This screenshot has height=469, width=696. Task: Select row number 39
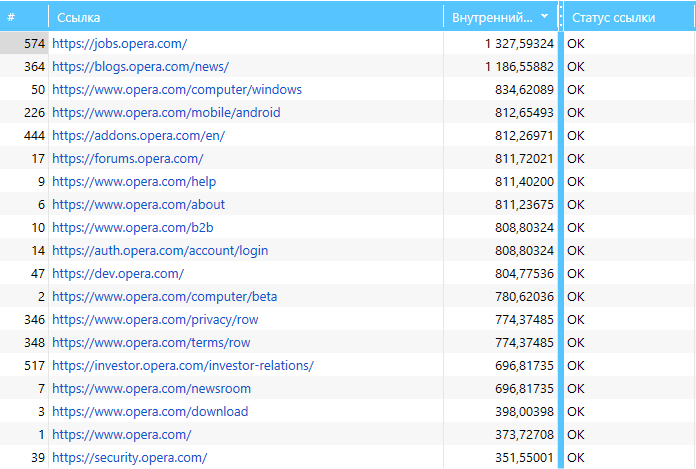pyautogui.click(x=38, y=458)
